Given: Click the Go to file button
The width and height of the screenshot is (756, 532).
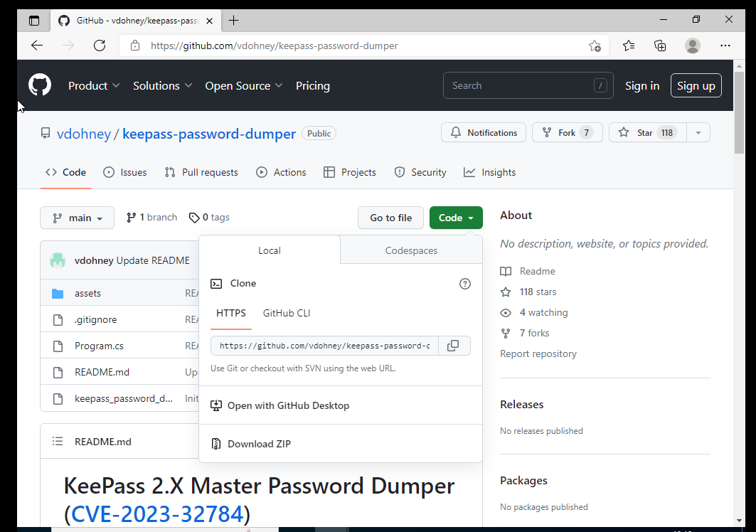Looking at the screenshot, I should [390, 218].
